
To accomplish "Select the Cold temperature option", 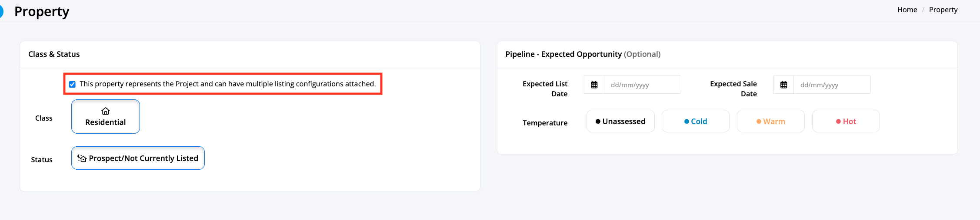I will click(x=696, y=121).
